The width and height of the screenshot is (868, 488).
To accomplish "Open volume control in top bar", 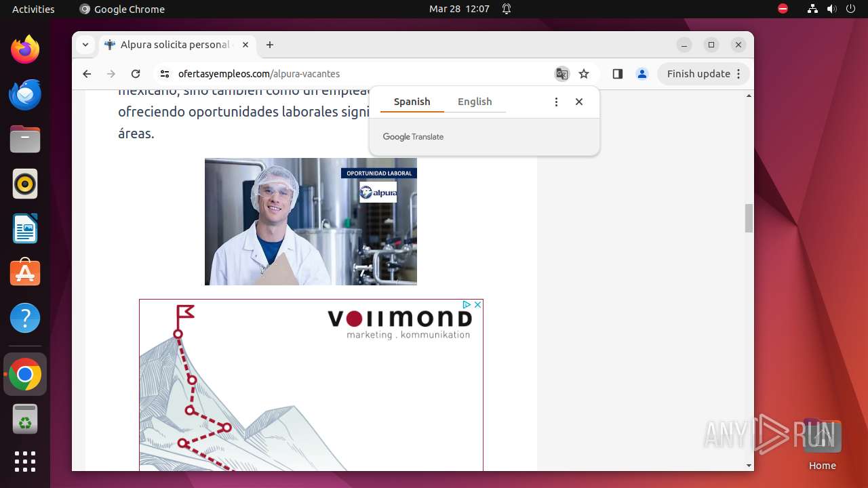I will [x=831, y=9].
